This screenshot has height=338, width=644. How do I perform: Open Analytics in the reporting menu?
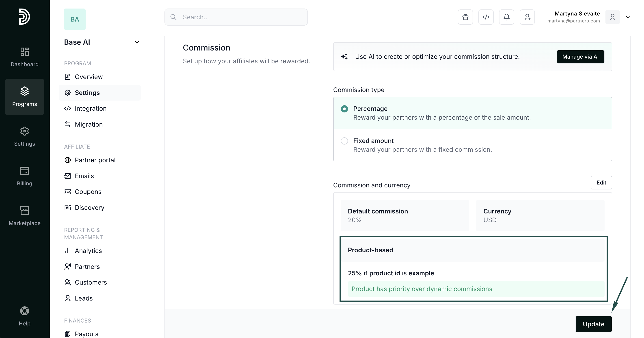click(88, 251)
